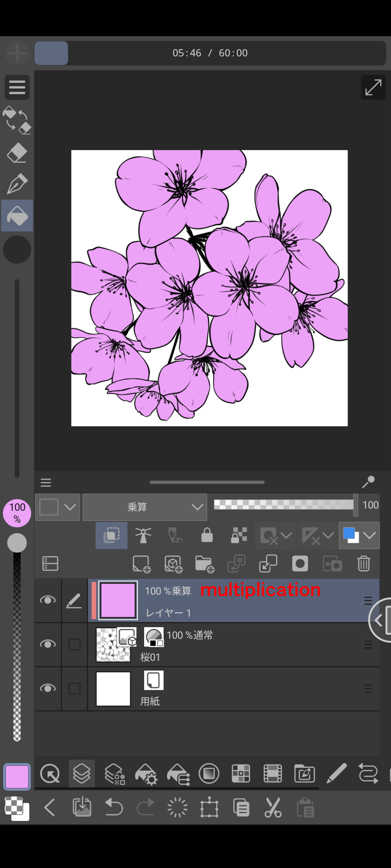Open the Layer palette tab
391x868 pixels.
pyautogui.click(x=81, y=774)
